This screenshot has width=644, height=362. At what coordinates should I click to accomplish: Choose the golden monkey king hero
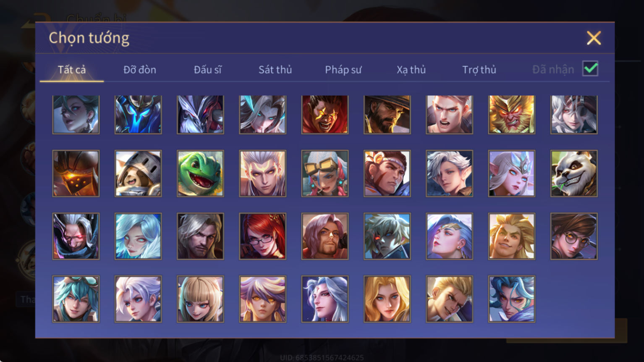pyautogui.click(x=511, y=114)
